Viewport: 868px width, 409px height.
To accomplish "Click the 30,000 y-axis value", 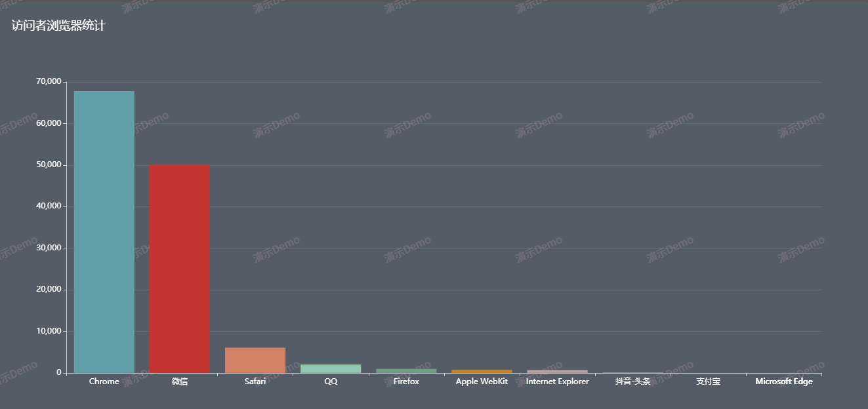I will coord(49,248).
